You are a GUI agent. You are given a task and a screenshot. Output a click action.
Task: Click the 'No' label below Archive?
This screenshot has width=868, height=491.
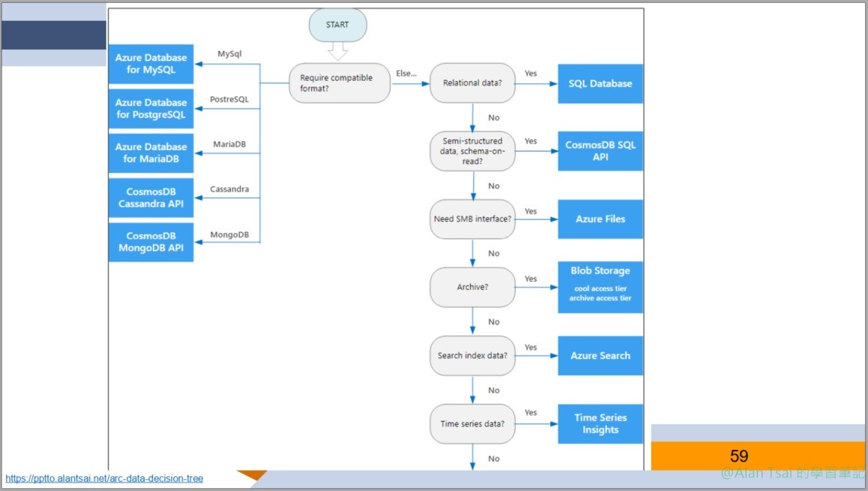[x=494, y=322]
